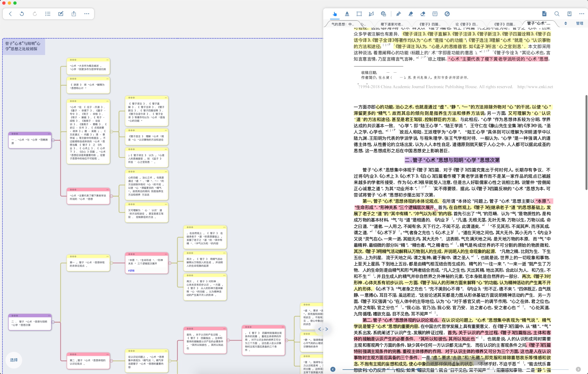Open the document toolbar's more options dots
The height and width of the screenshot is (374, 588).
[582, 14]
